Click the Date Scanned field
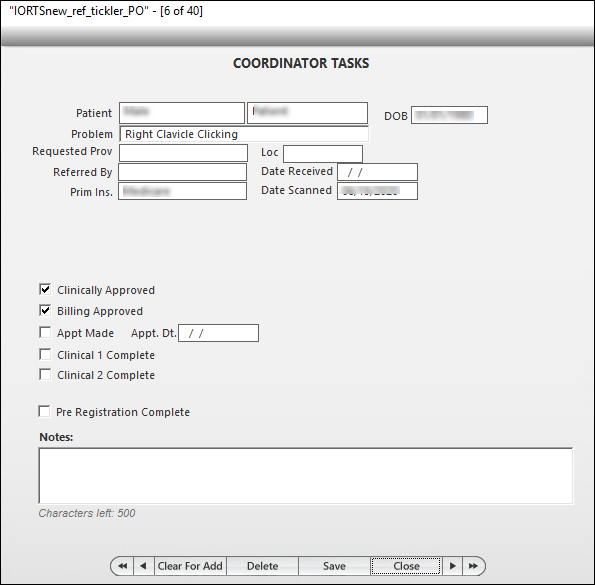The width and height of the screenshot is (595, 585). click(378, 191)
